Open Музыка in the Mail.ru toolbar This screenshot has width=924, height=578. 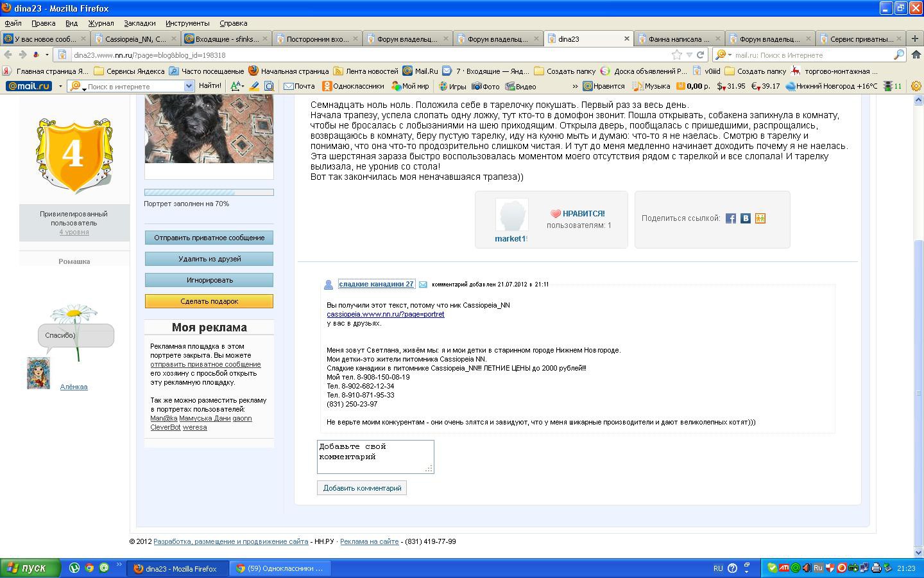tap(651, 86)
